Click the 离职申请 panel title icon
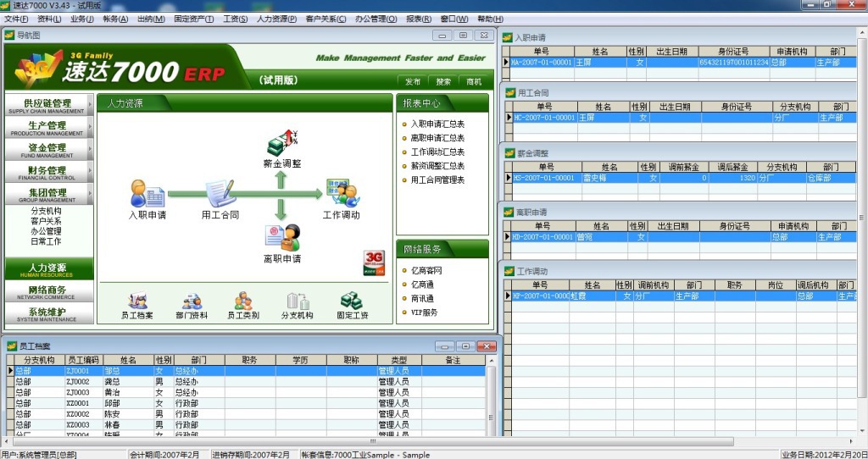868x459 pixels. coord(509,213)
